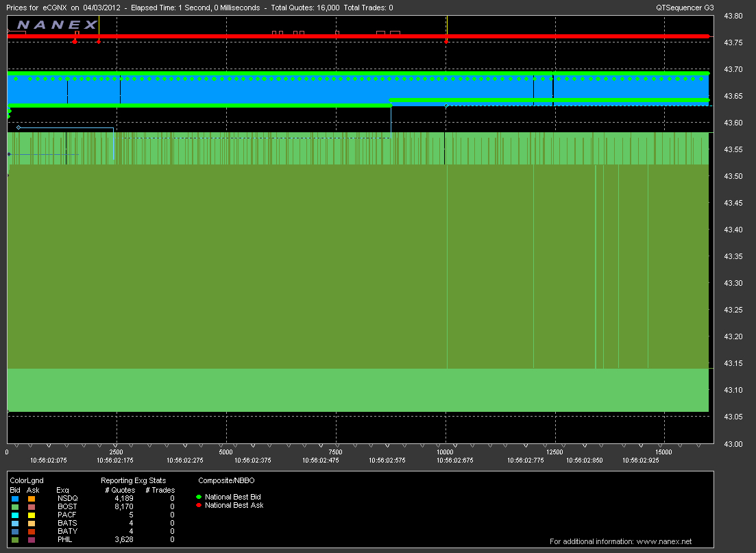The image size is (756, 553).
Task: Select the "Composite/NBBO" legend heading
Action: [x=227, y=480]
